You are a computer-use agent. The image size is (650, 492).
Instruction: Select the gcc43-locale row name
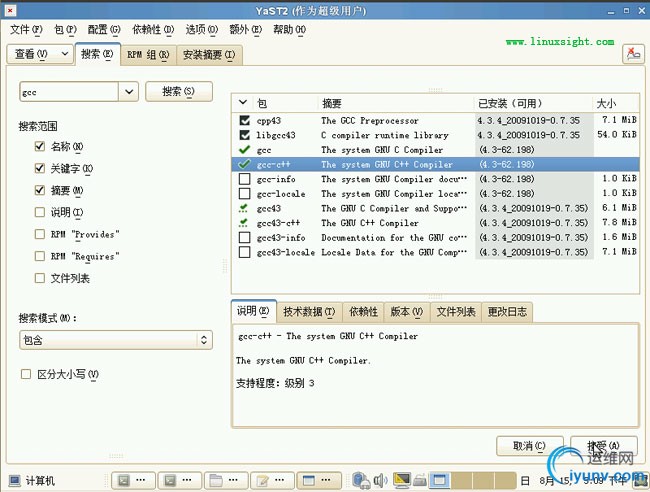tap(286, 252)
